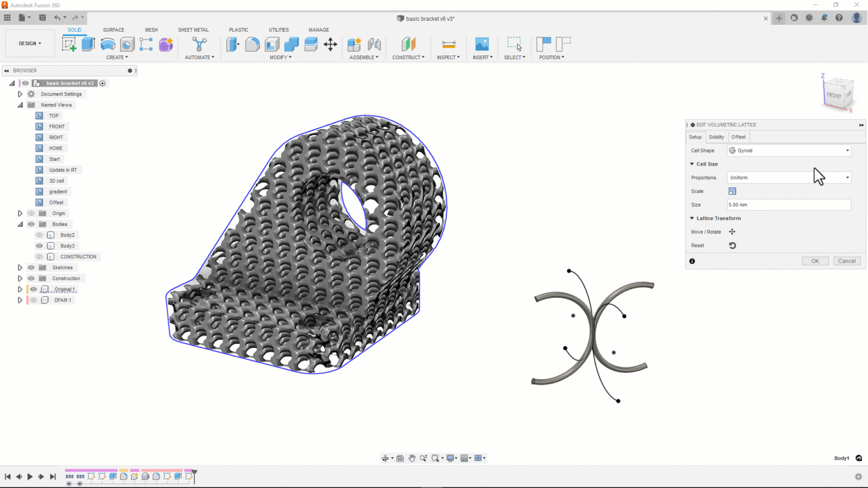Expand the Origin folder in browser
Screen dimensions: 868x488
tap(20, 213)
